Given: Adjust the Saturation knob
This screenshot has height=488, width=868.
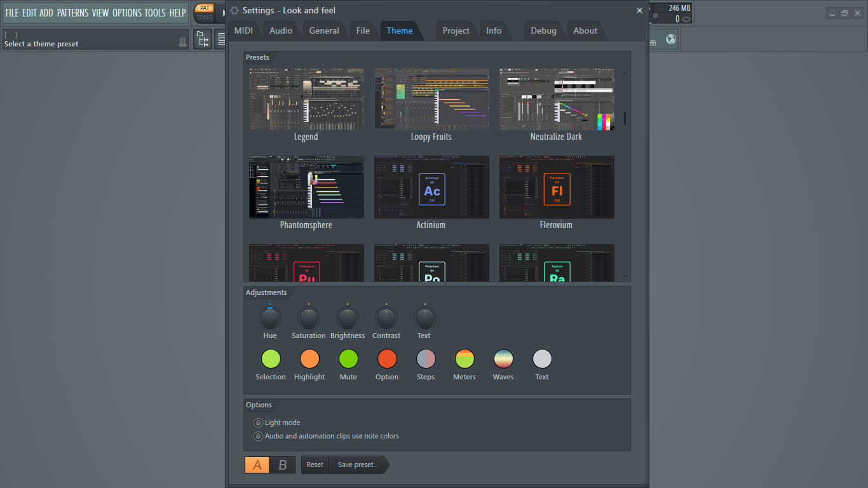Looking at the screenshot, I should (x=309, y=318).
